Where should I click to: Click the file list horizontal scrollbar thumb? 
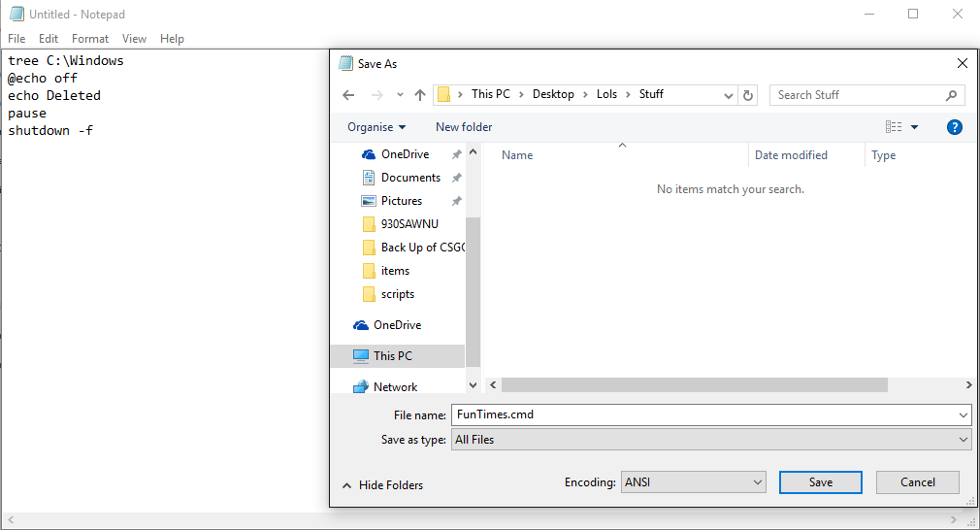[695, 385]
